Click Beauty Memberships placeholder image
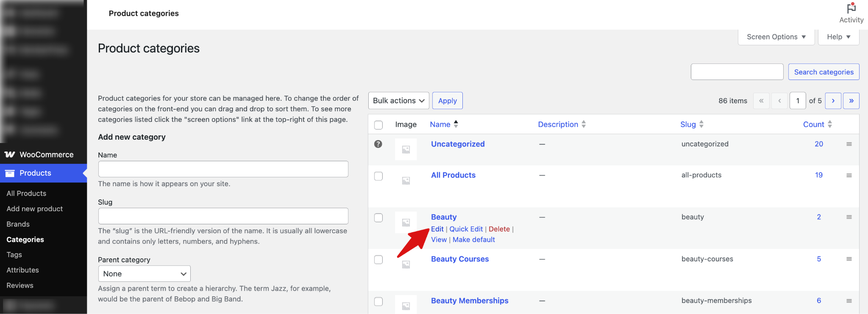 (406, 305)
